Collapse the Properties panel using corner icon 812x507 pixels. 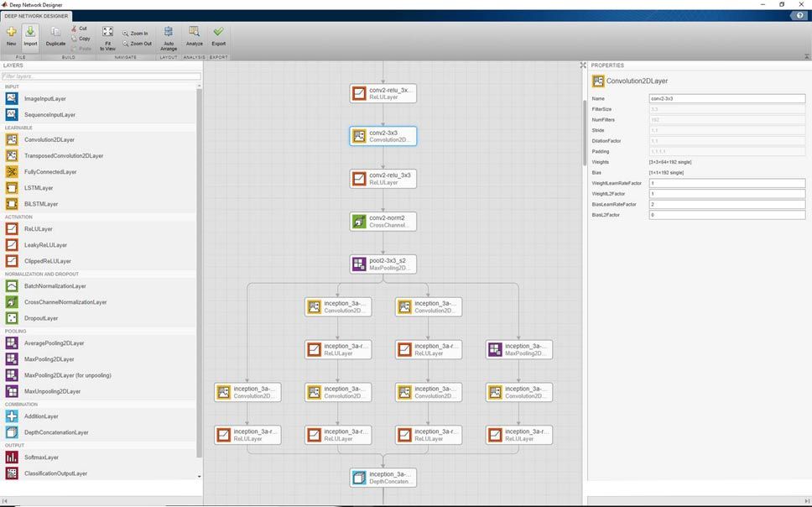[583, 65]
